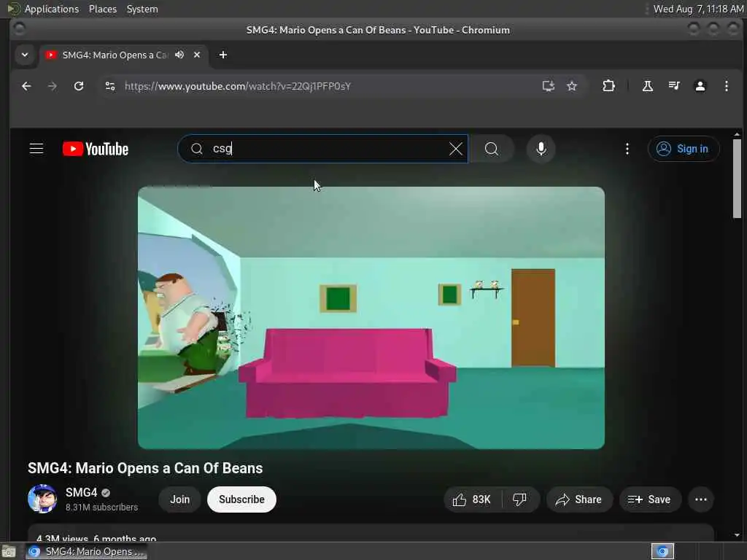Click the clock Wed Aug 7

(x=698, y=9)
